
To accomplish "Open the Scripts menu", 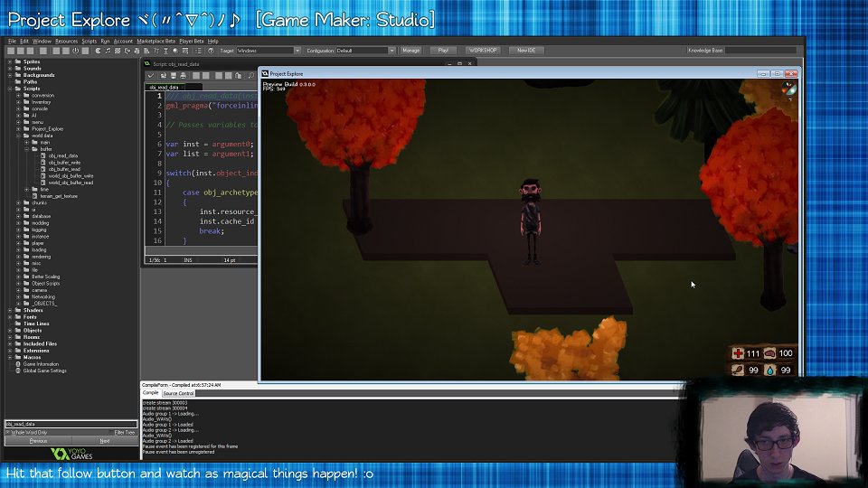I will coord(90,41).
